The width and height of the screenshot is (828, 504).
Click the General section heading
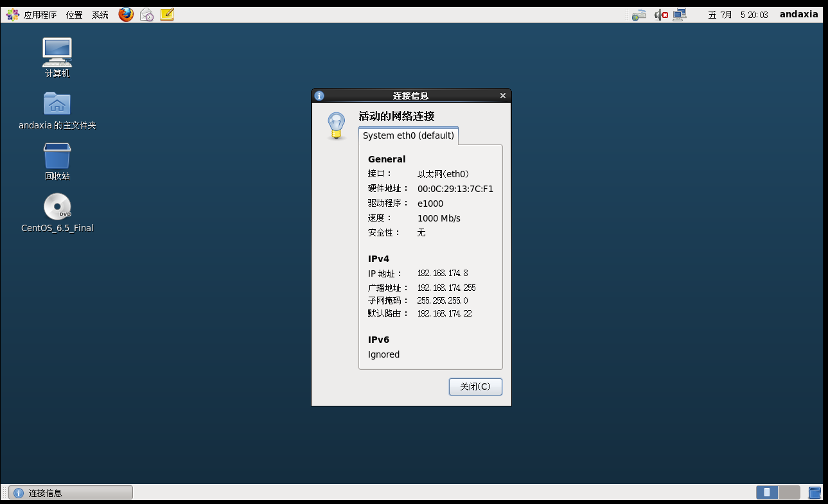pos(387,159)
